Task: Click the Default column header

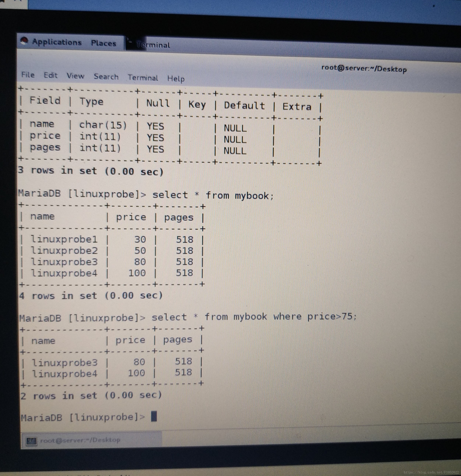Action: click(x=244, y=106)
